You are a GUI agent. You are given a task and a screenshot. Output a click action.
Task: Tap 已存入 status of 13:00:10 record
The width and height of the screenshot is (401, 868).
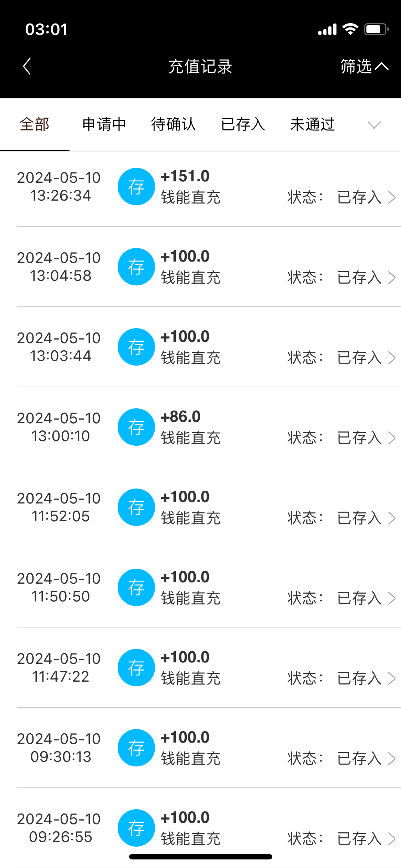pyautogui.click(x=359, y=438)
